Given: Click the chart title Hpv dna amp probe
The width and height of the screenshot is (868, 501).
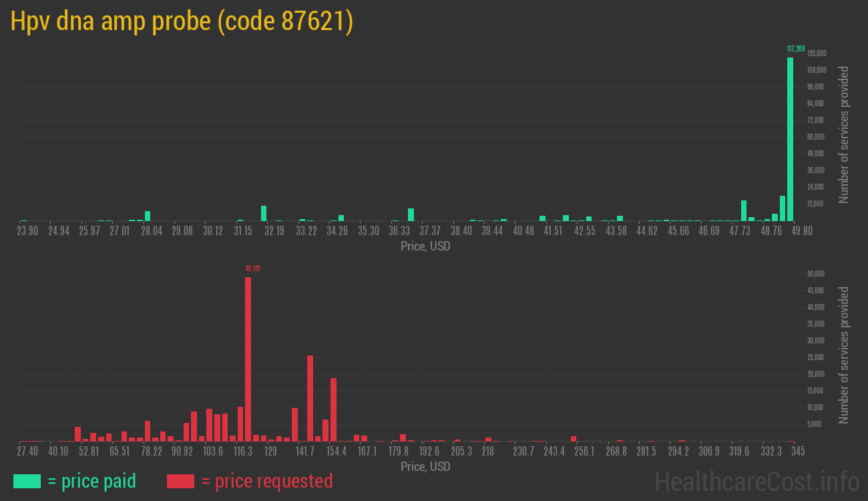Looking at the screenshot, I should [182, 22].
